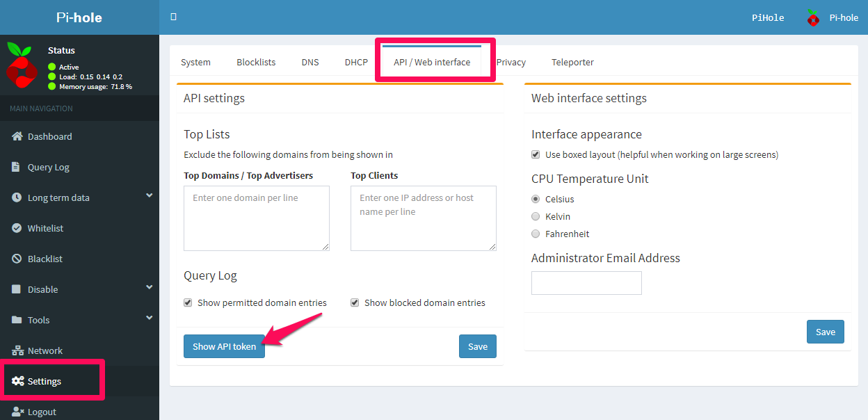Click the Load status text

tap(90, 76)
